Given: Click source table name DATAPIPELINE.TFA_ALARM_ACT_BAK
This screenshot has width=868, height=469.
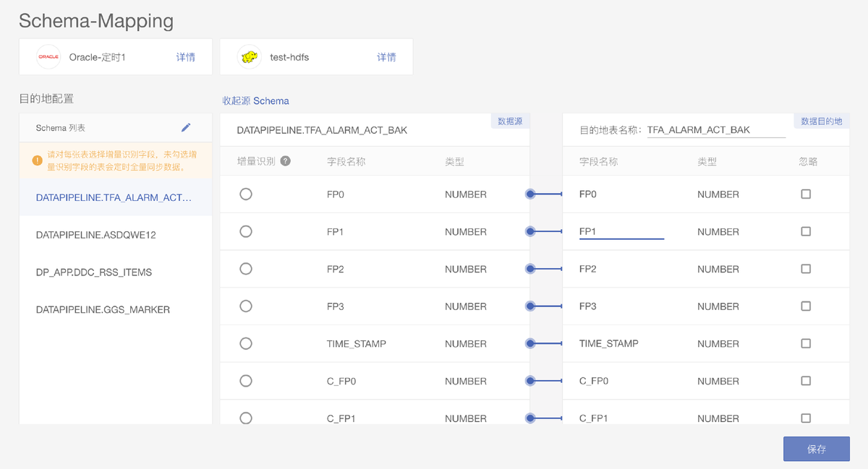Looking at the screenshot, I should click(322, 130).
